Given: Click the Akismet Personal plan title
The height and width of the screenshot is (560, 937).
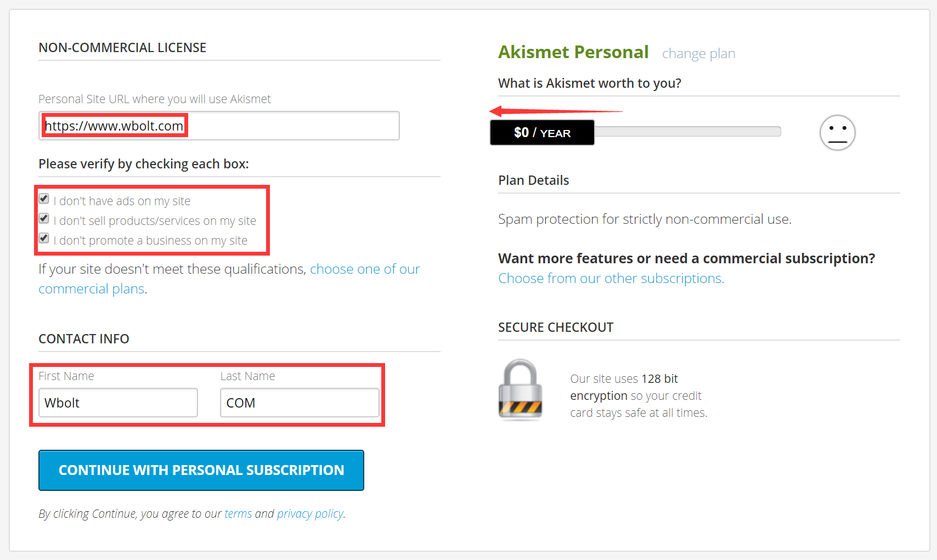Looking at the screenshot, I should click(x=573, y=52).
